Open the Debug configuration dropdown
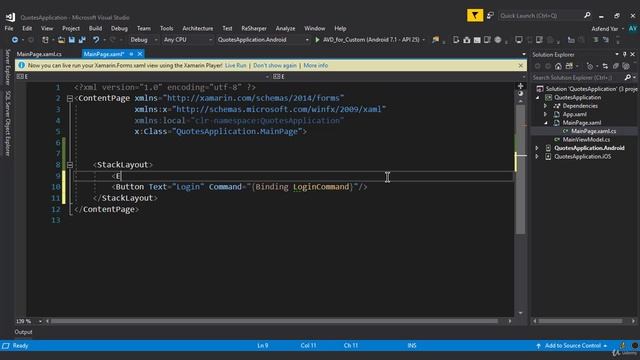 [x=156, y=40]
